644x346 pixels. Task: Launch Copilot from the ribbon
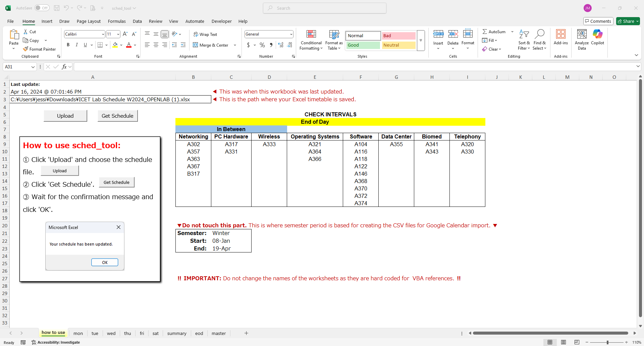tap(597, 34)
